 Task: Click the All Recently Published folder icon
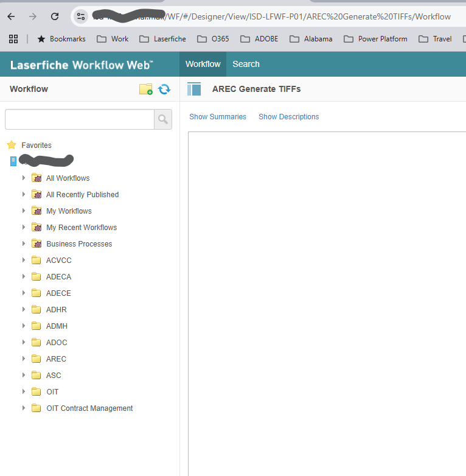tap(37, 194)
